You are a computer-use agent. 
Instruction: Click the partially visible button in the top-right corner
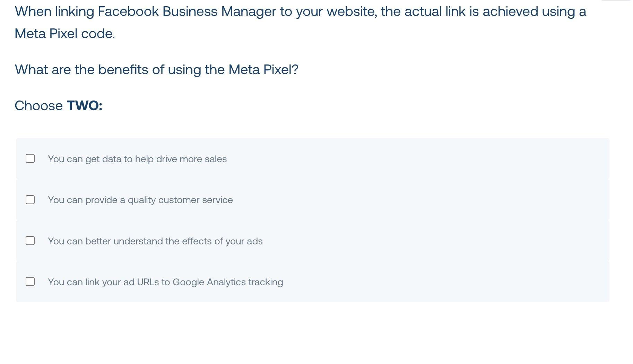[x=616, y=1]
